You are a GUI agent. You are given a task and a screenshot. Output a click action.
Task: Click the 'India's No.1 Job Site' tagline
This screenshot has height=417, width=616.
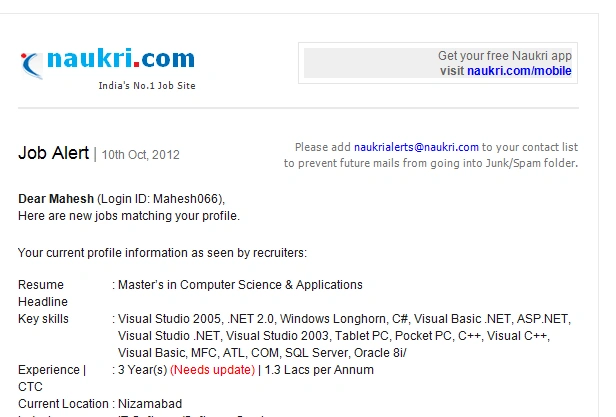(147, 85)
